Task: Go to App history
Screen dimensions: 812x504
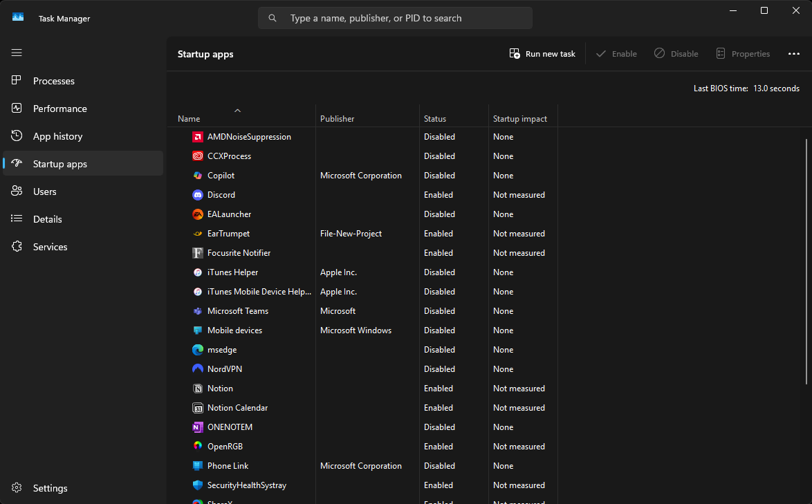Action: pyautogui.click(x=83, y=136)
